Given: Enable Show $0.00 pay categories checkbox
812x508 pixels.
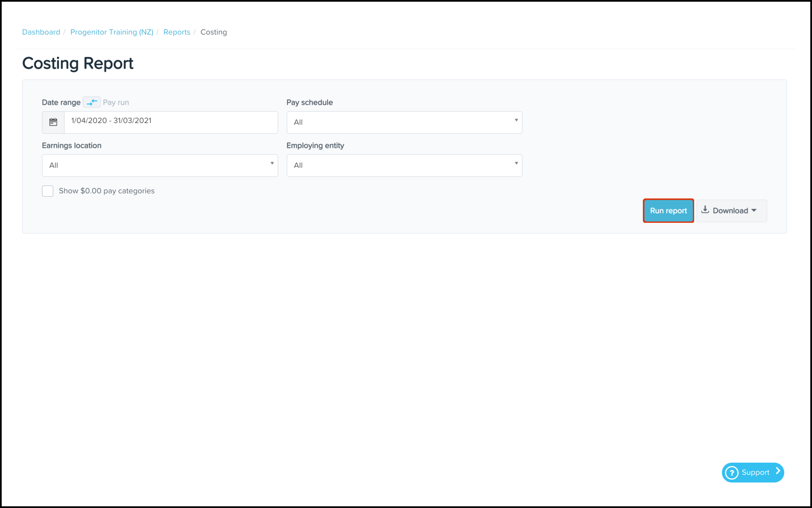Looking at the screenshot, I should click(x=48, y=191).
